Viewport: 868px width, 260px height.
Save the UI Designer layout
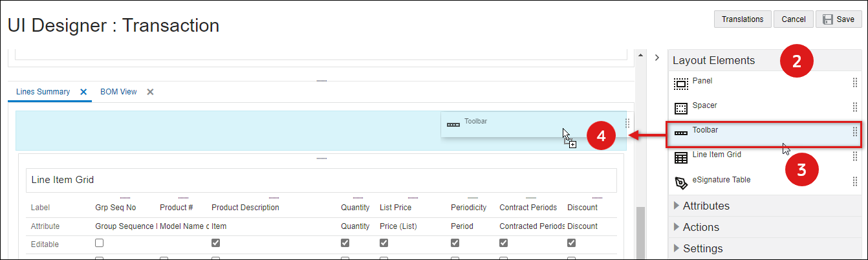point(838,19)
